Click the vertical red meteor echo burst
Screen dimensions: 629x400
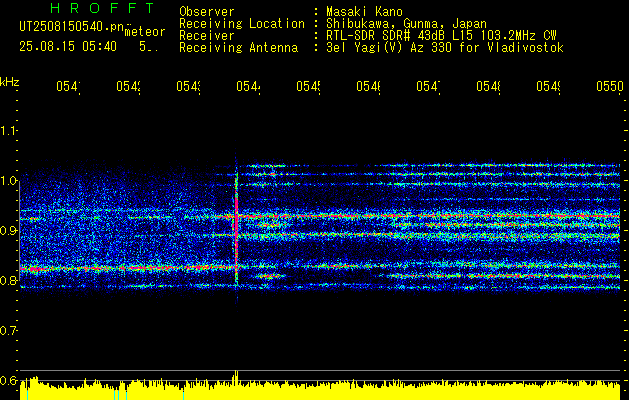tap(236, 229)
